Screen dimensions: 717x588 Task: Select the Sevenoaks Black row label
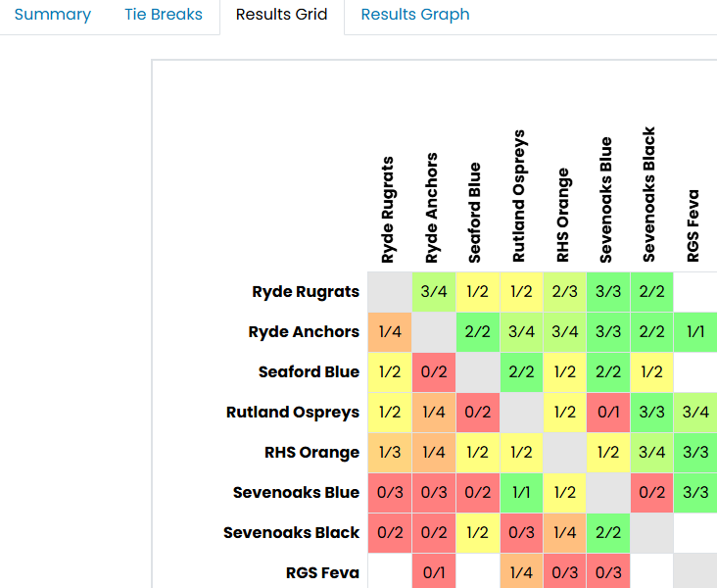tap(291, 532)
